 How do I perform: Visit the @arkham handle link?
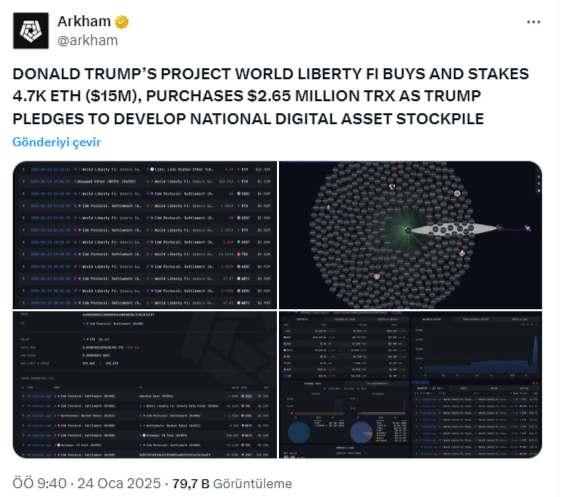pyautogui.click(x=88, y=40)
